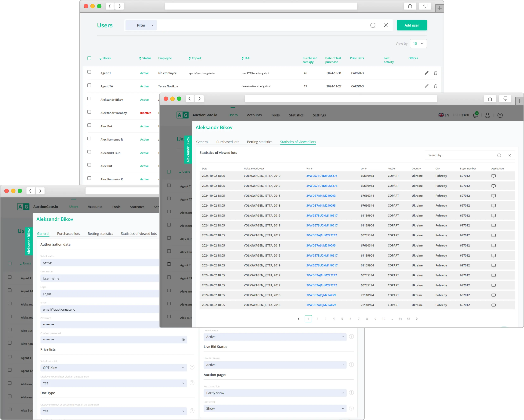Open the Statistics menu item

pyautogui.click(x=296, y=115)
